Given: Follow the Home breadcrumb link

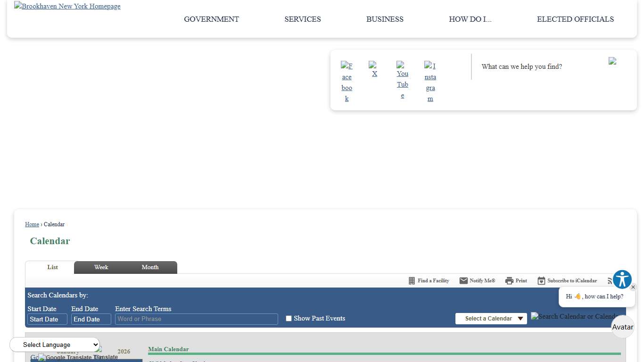Looking at the screenshot, I should (32, 224).
